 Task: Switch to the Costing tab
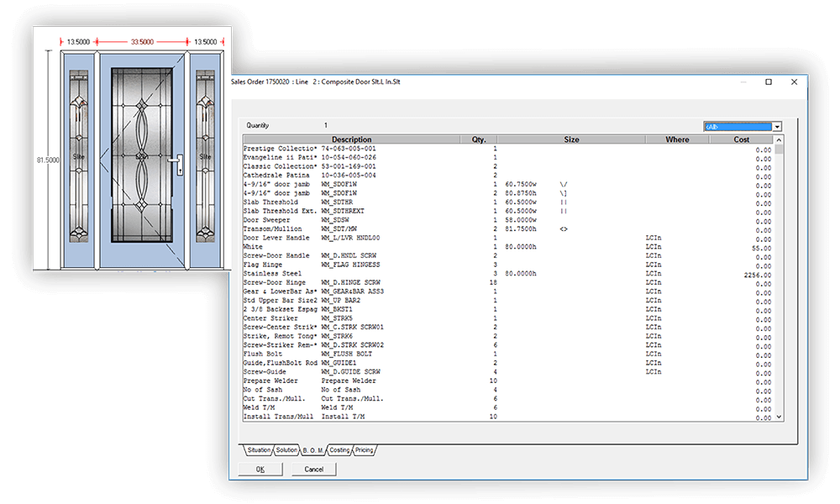click(x=339, y=449)
